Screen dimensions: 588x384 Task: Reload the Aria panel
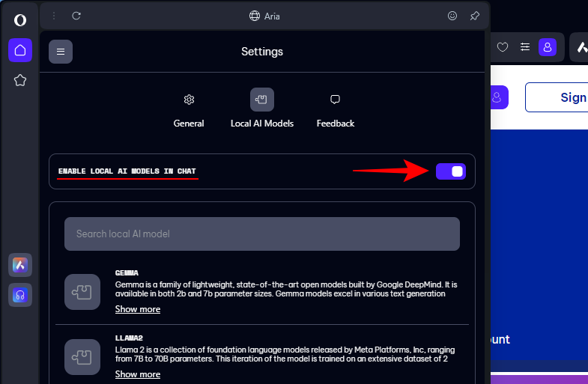point(76,16)
